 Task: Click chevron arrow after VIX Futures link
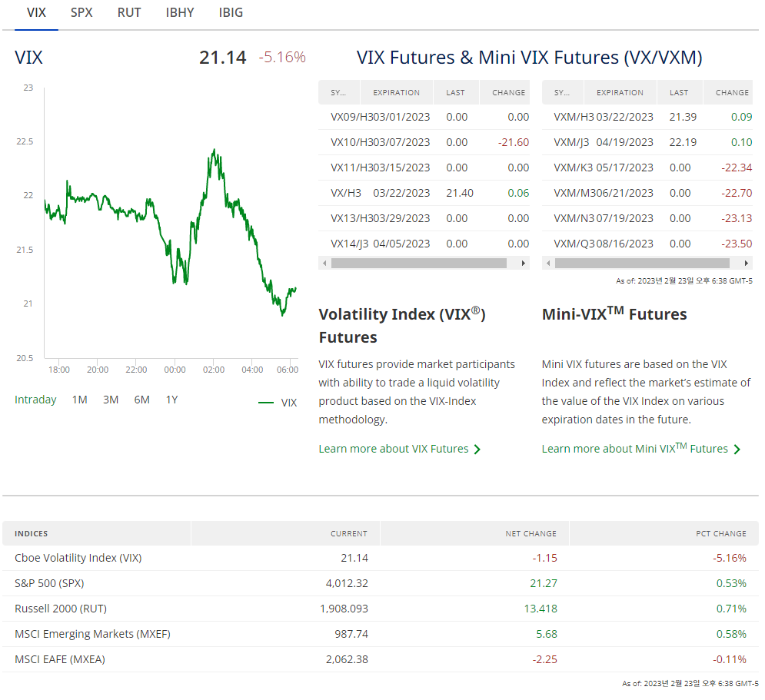click(477, 450)
